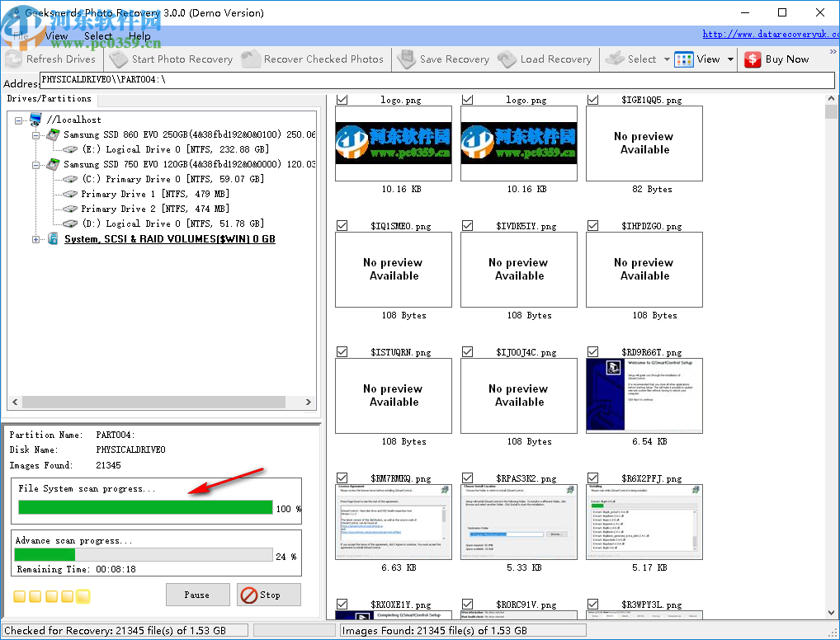This screenshot has height=640, width=840.
Task: Uncheck the $IGE1QQ5.png checkbox
Action: (x=593, y=99)
